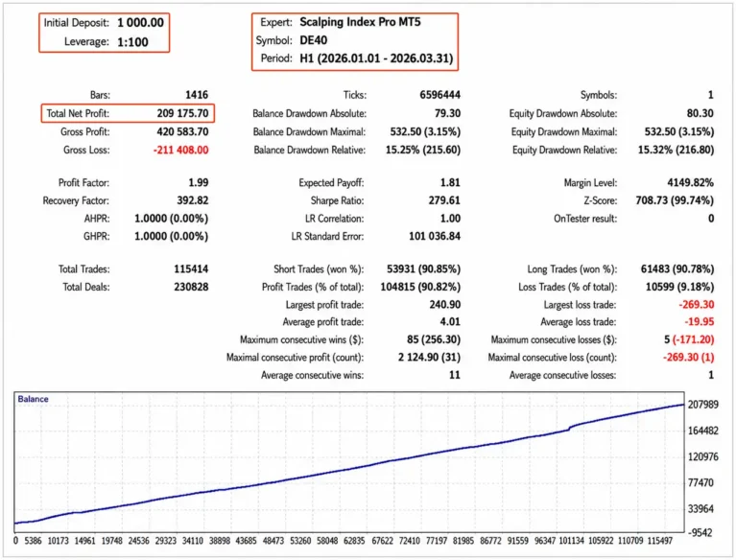Select Equity Drawdown Absolute value 80.30

pyautogui.click(x=700, y=113)
